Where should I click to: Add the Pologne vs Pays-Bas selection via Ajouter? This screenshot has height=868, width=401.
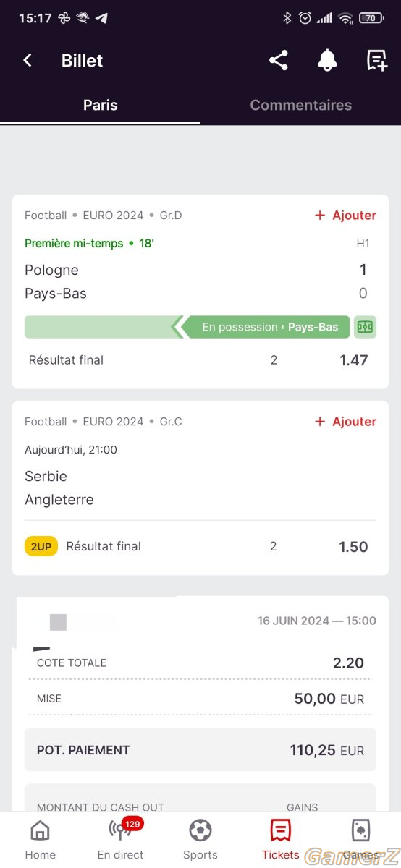click(x=345, y=216)
